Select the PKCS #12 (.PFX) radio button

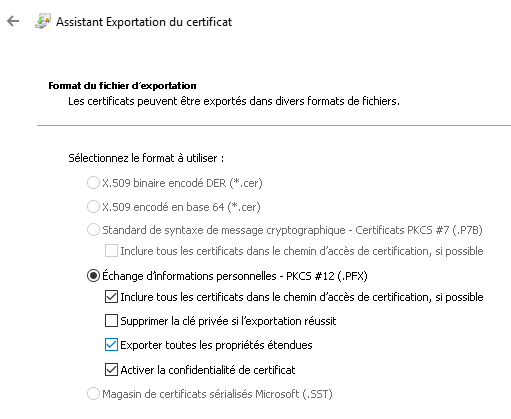point(93,276)
